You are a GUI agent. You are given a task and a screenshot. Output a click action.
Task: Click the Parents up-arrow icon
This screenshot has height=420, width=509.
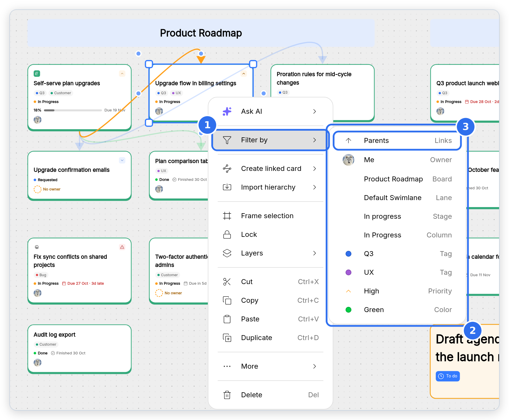(348, 141)
